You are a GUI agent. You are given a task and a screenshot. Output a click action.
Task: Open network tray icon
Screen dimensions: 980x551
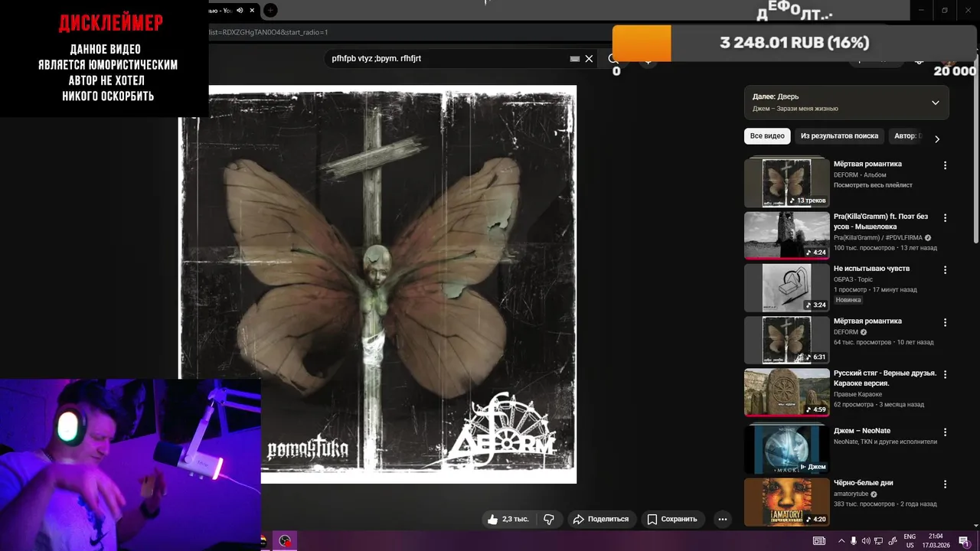click(x=880, y=541)
